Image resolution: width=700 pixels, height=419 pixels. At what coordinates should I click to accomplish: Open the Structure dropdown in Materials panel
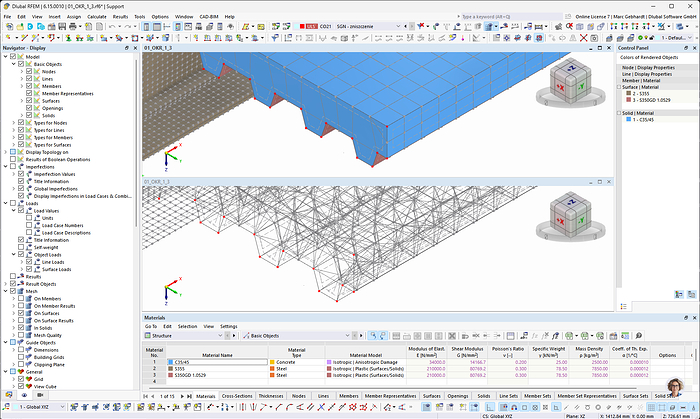coord(220,336)
